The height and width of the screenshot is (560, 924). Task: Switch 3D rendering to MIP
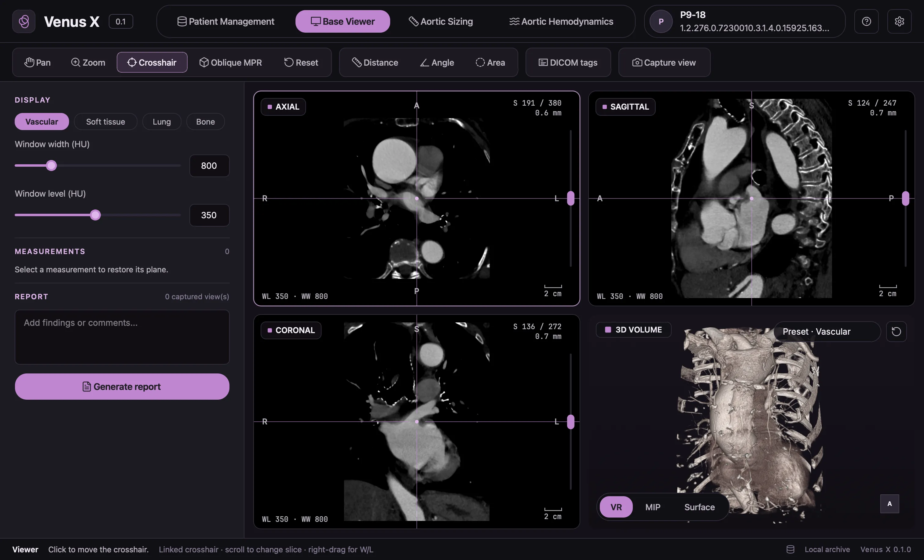(652, 507)
